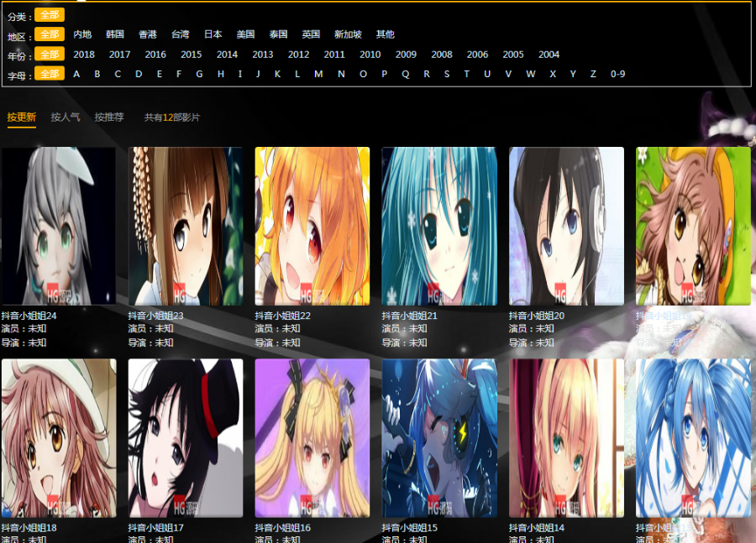Click the title text 抖音小姐姐21
The width and height of the screenshot is (756, 543).
[409, 316]
